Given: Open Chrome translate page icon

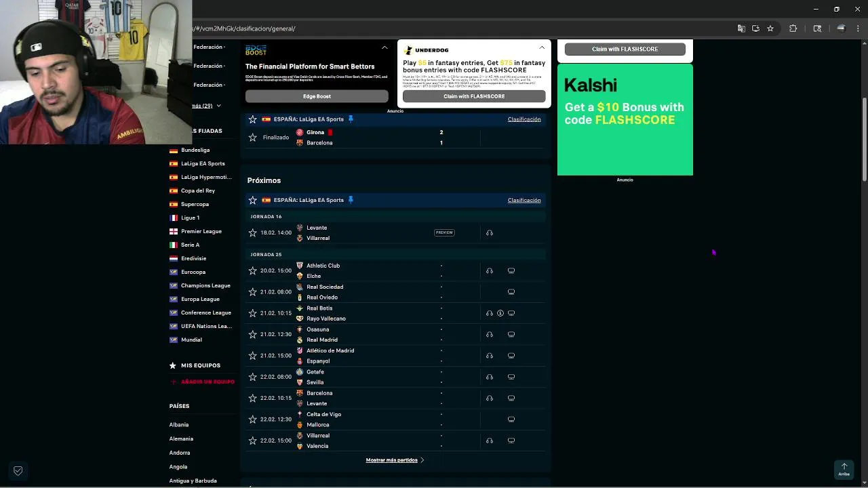Looking at the screenshot, I should (x=741, y=28).
